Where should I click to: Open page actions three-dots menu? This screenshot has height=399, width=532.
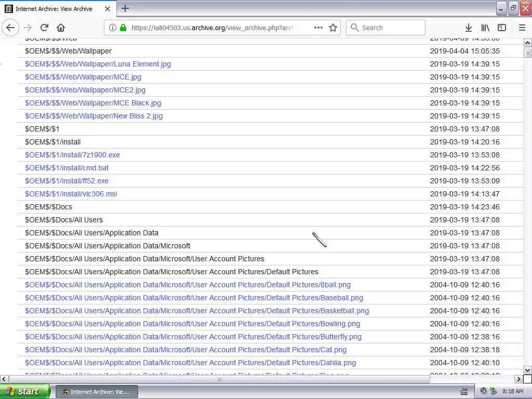[318, 28]
